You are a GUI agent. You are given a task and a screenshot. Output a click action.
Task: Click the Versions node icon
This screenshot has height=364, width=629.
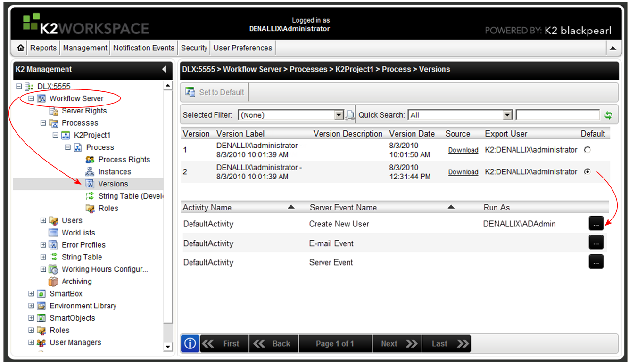(90, 184)
